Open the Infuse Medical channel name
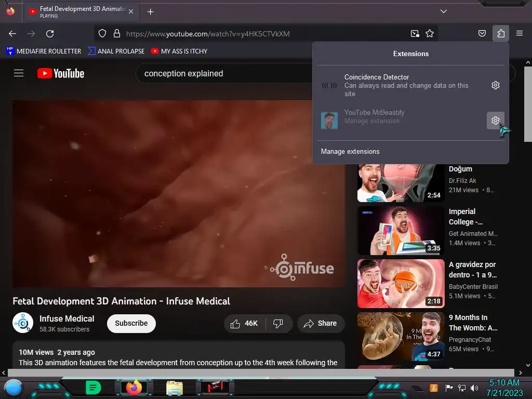532x399 pixels. pyautogui.click(x=67, y=318)
